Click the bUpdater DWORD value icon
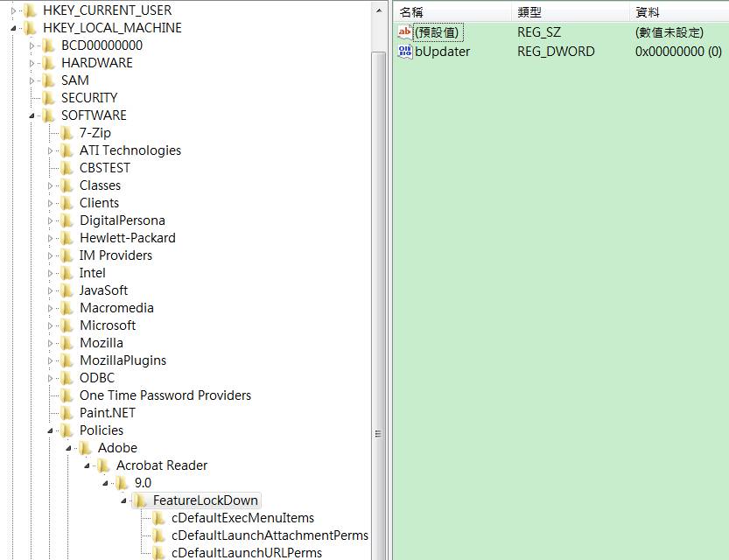Image resolution: width=729 pixels, height=560 pixels. tap(405, 51)
